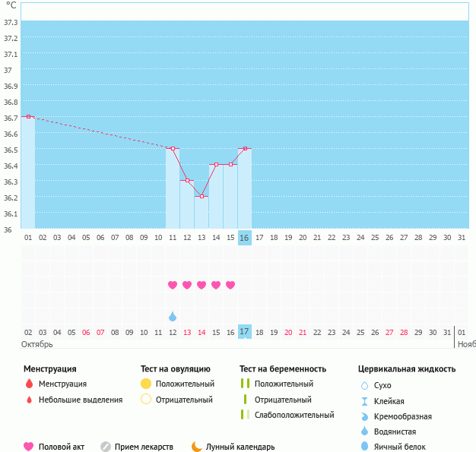Viewport: 476px width, 452px height.
Task: Click the highlighted date 17 in the bottom row
Action: click(x=244, y=332)
